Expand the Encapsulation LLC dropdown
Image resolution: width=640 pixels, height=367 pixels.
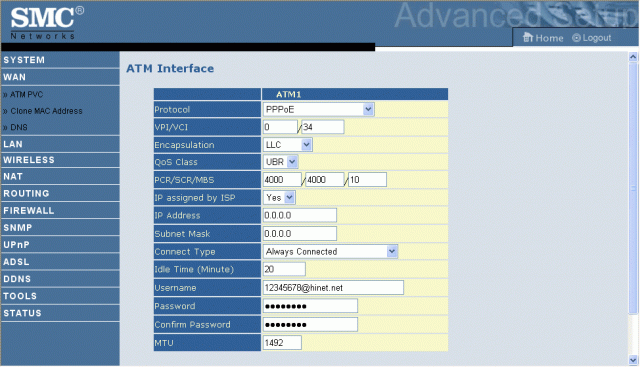(x=288, y=145)
